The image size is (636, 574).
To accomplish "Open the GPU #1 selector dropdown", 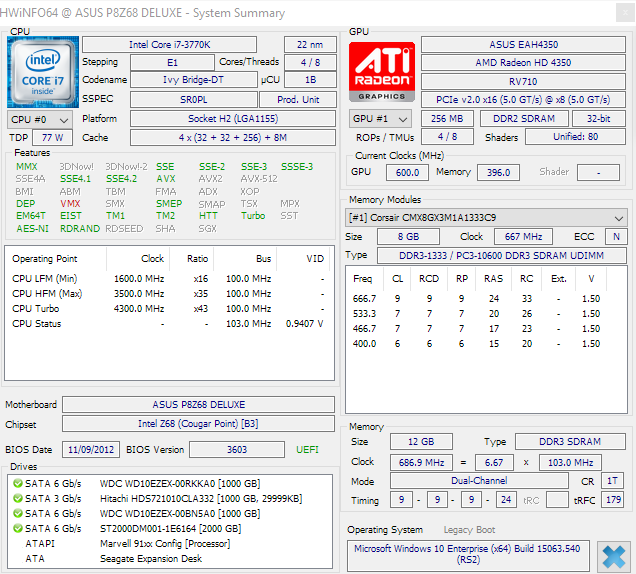I will click(x=380, y=119).
